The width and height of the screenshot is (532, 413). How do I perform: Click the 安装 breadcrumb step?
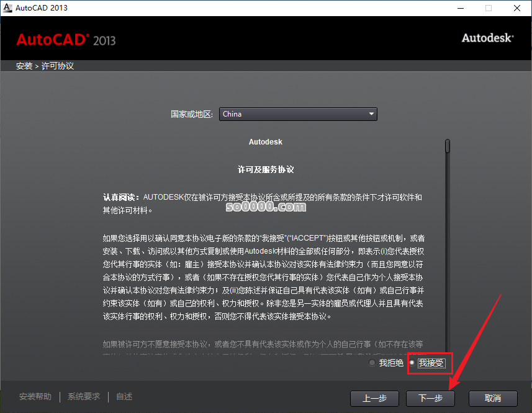coord(24,66)
